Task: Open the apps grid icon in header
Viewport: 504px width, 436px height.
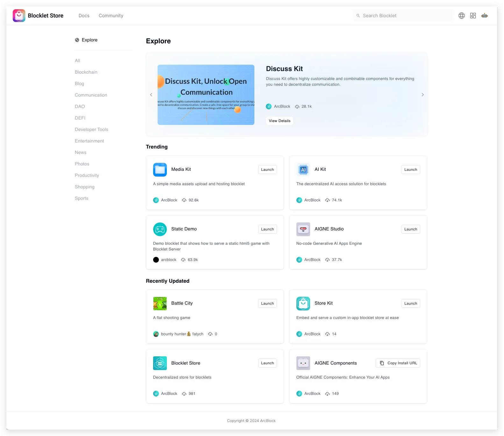Action: coord(473,16)
